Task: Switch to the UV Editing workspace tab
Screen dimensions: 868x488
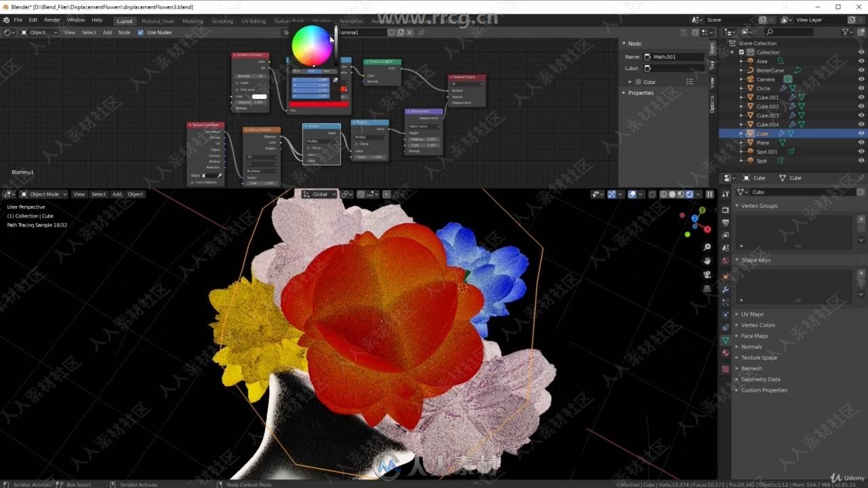Action: 254,21
